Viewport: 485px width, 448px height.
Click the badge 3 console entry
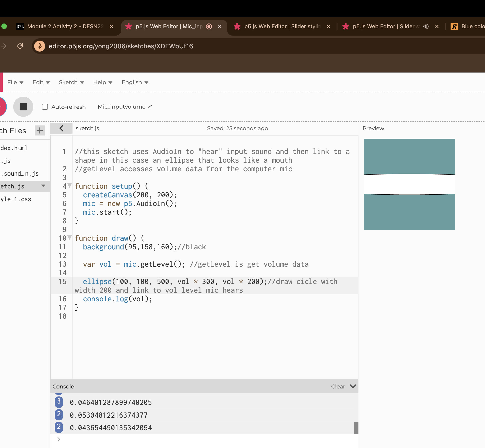[x=59, y=402]
